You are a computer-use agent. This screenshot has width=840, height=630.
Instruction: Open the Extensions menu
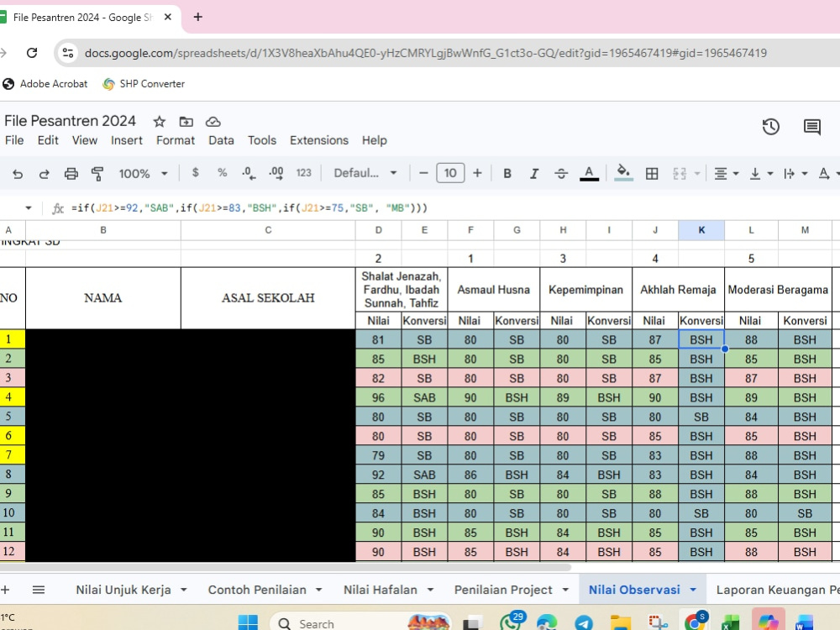tap(318, 140)
